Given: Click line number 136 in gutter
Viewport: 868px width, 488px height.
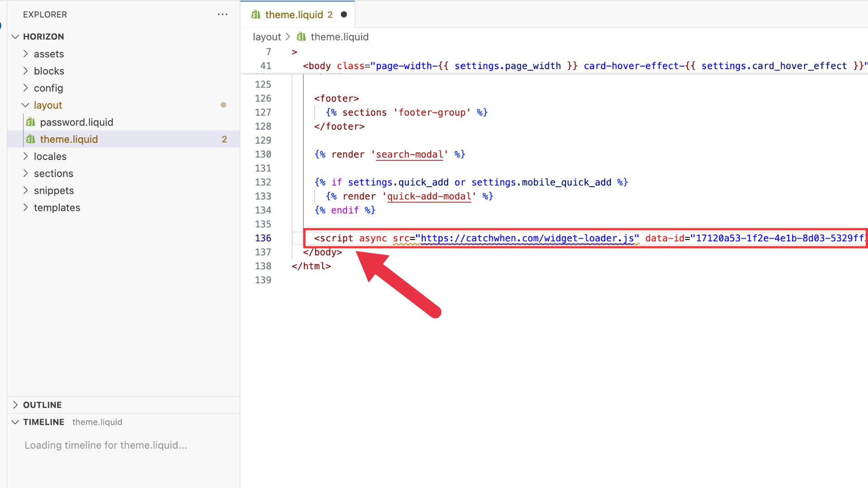Looking at the screenshot, I should 263,238.
